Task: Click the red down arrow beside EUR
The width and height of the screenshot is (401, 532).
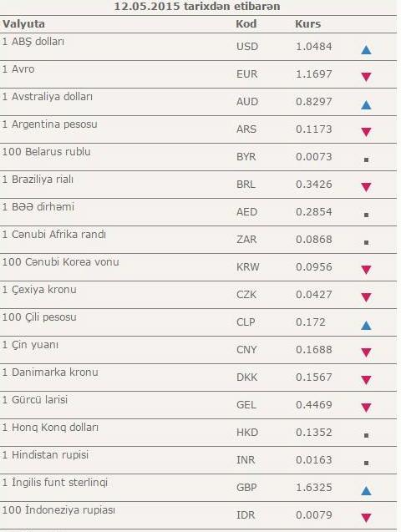Action: tap(366, 77)
